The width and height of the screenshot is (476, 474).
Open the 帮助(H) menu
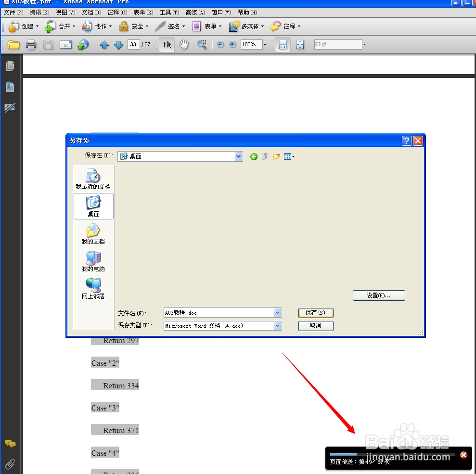(247, 13)
